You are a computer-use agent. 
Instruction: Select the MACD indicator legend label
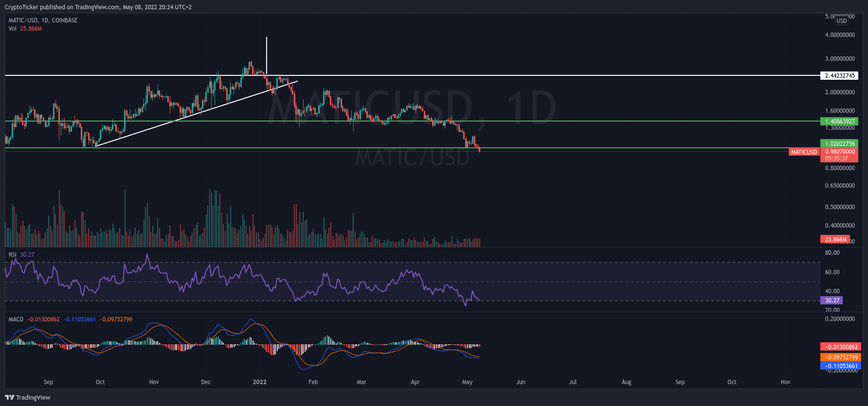point(16,319)
